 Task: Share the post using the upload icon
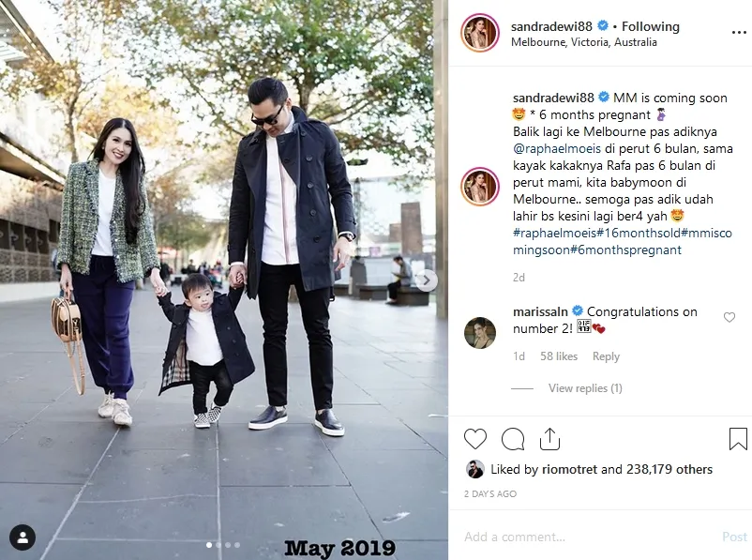click(x=549, y=439)
